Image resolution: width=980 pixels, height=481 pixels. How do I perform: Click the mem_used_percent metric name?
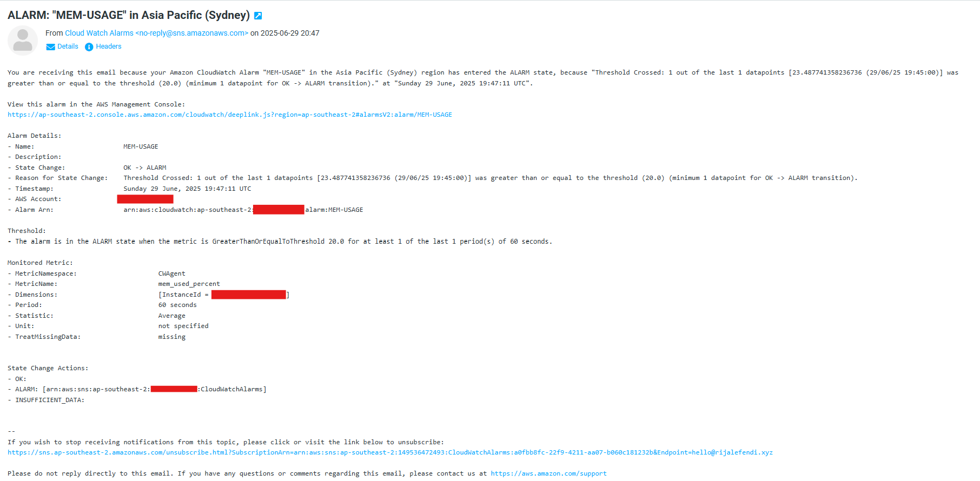pyautogui.click(x=189, y=284)
